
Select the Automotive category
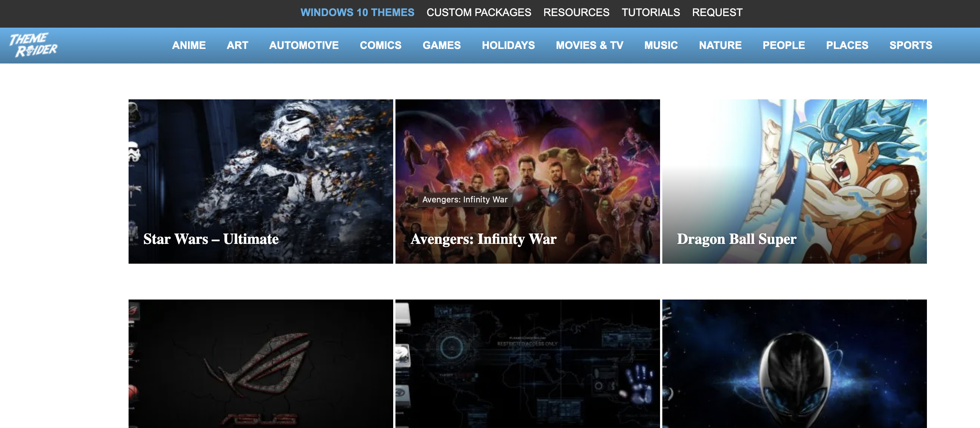[304, 45]
